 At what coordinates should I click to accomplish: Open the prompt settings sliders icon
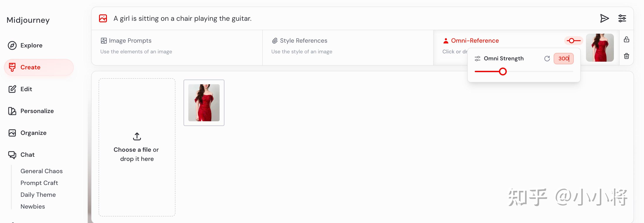coord(622,18)
